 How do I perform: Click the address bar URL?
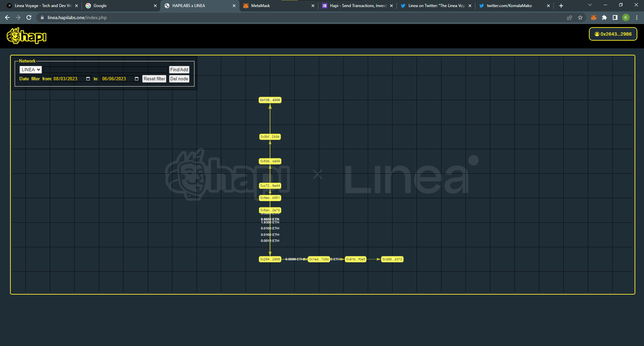click(x=78, y=17)
